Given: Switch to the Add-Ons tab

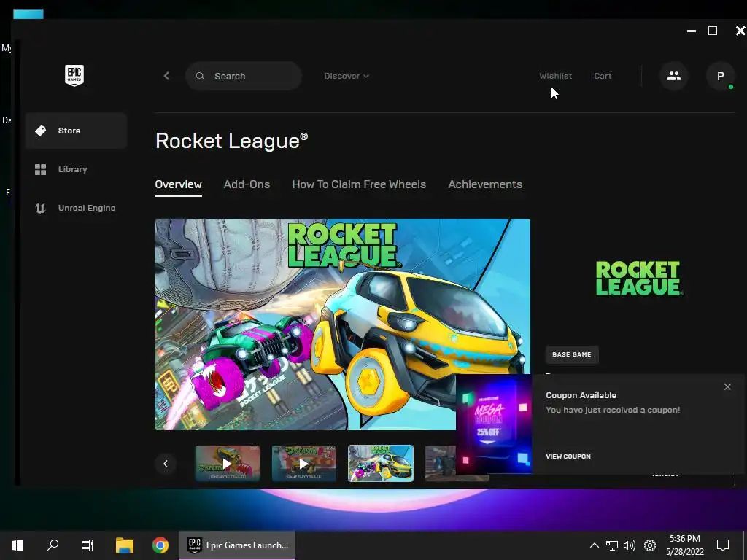Looking at the screenshot, I should (247, 184).
